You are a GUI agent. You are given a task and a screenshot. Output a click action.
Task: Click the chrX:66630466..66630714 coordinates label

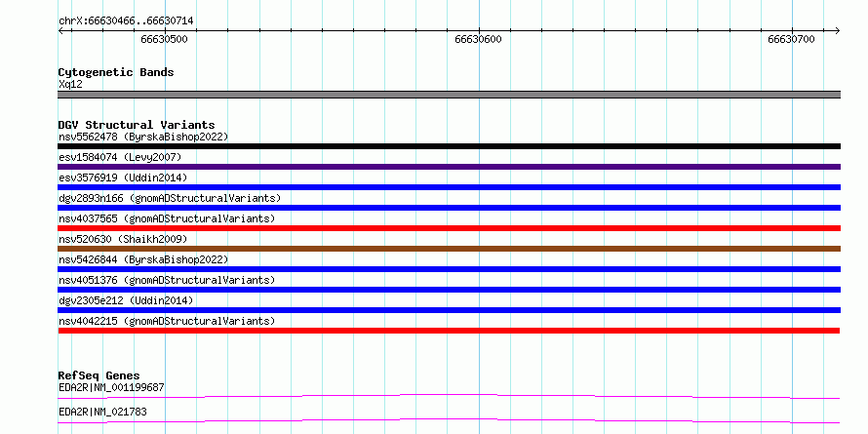pyautogui.click(x=126, y=21)
